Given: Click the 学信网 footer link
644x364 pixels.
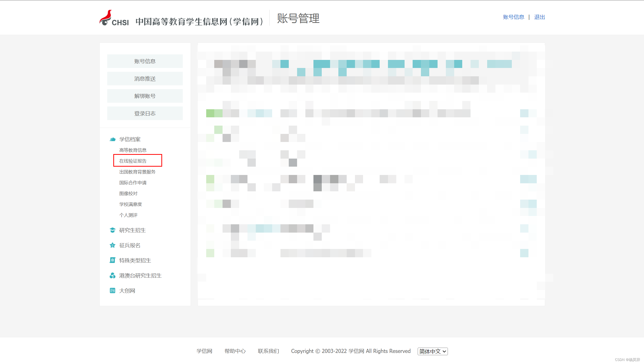Looking at the screenshot, I should [x=204, y=351].
